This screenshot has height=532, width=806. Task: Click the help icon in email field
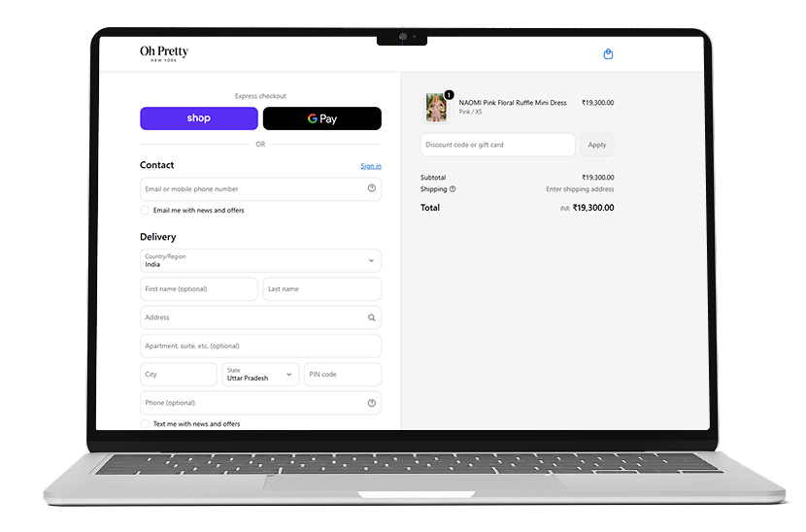pyautogui.click(x=372, y=188)
